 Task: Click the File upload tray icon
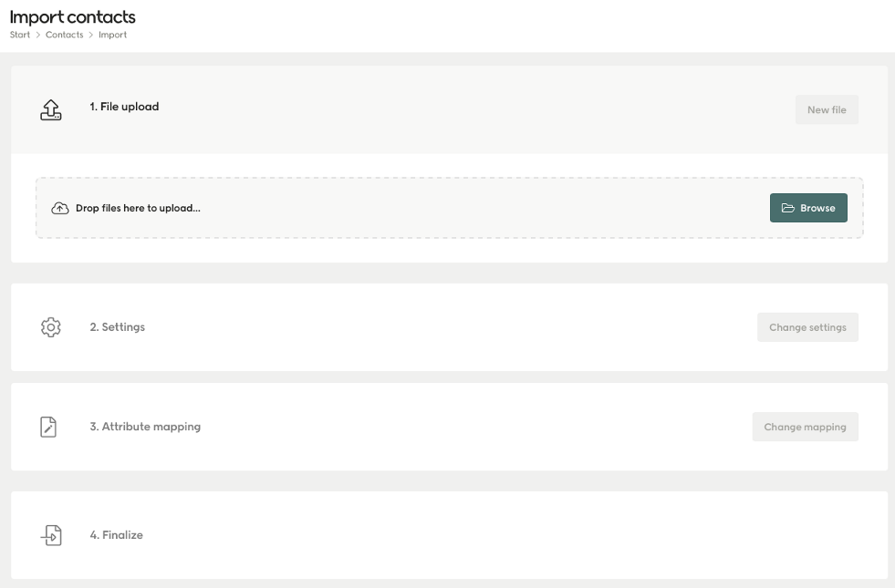[x=51, y=109]
